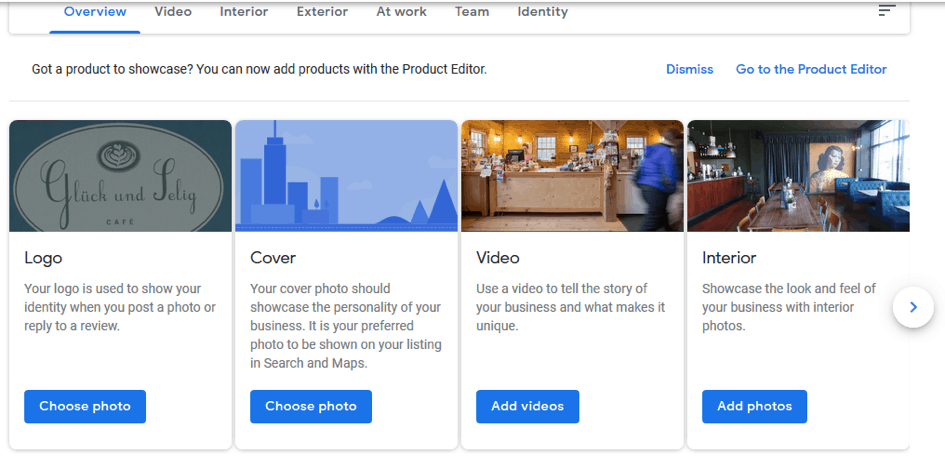Open the sort/filter icon at top right
The height and width of the screenshot is (470, 945).
pyautogui.click(x=887, y=10)
